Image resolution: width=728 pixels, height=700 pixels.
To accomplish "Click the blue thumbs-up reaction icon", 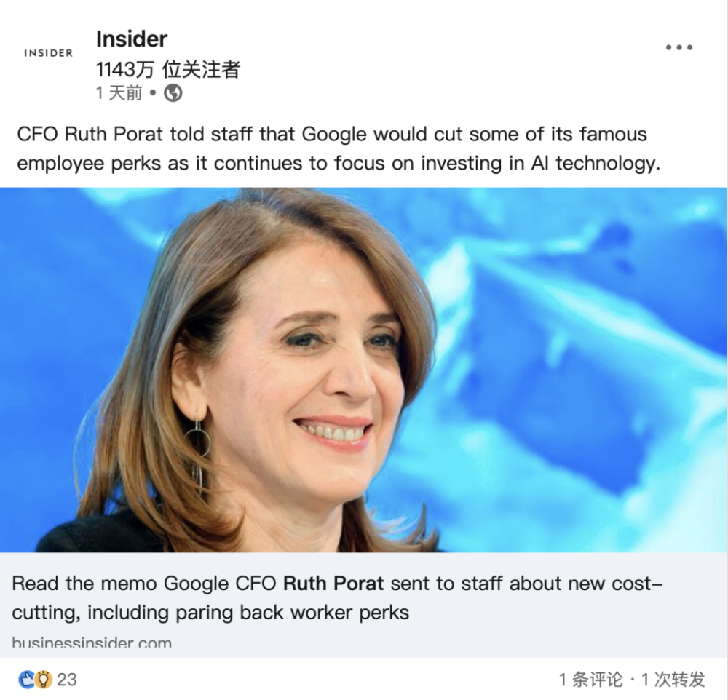I will coord(26,680).
